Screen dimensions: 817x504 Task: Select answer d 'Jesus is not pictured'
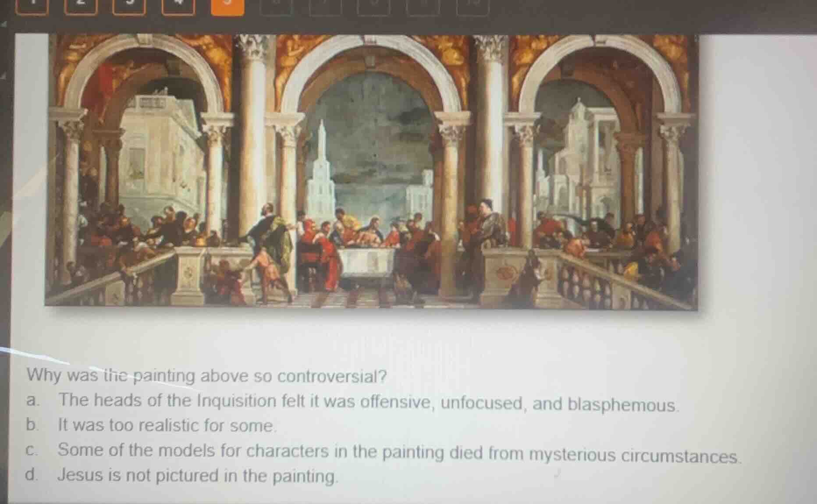(x=182, y=476)
